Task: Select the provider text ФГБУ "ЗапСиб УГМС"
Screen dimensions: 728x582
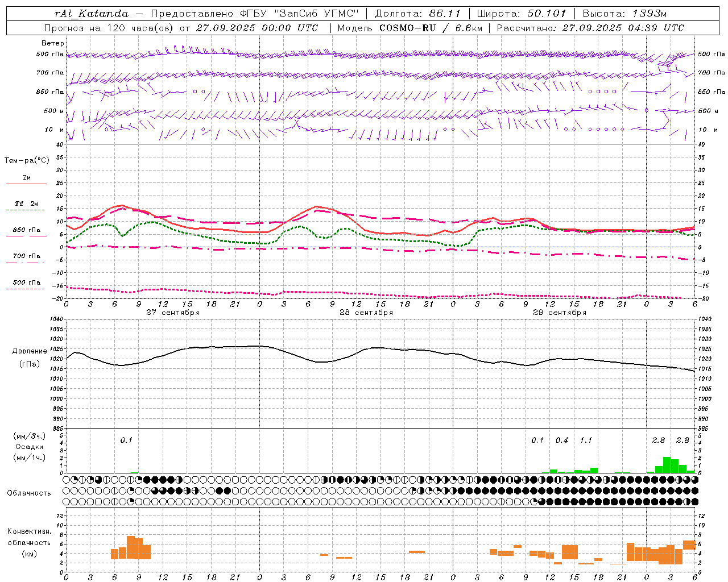Action: pyautogui.click(x=299, y=14)
